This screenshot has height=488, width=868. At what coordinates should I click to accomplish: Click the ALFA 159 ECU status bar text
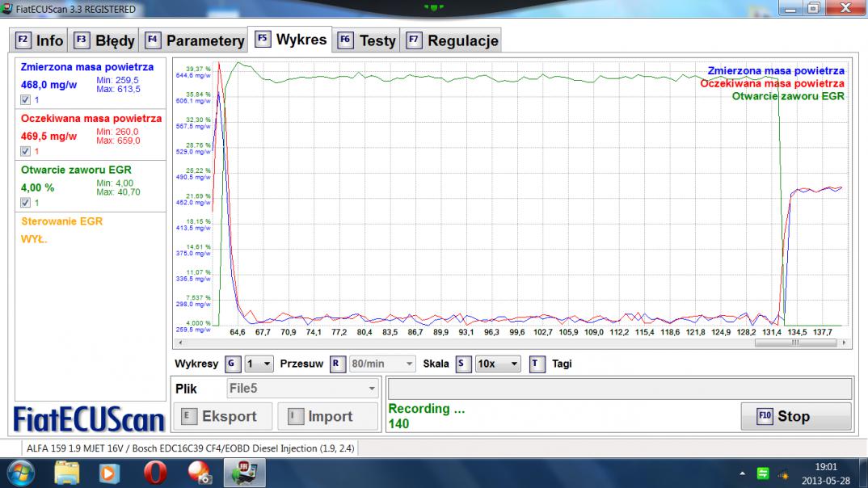point(191,448)
